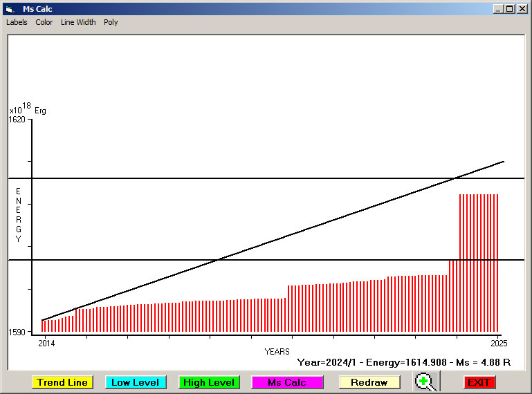Select the lower horizontal level line
Viewport: 532px width, 394px height.
(138, 260)
